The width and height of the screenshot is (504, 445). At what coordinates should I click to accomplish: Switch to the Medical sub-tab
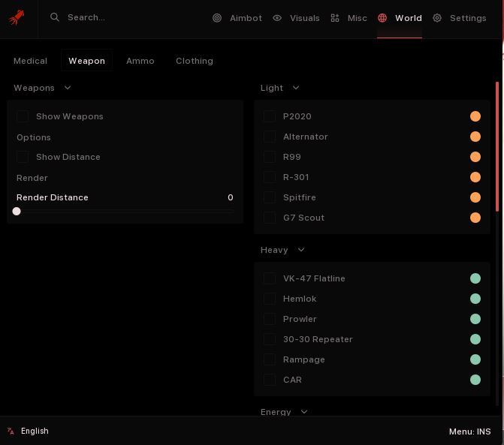pyautogui.click(x=30, y=61)
